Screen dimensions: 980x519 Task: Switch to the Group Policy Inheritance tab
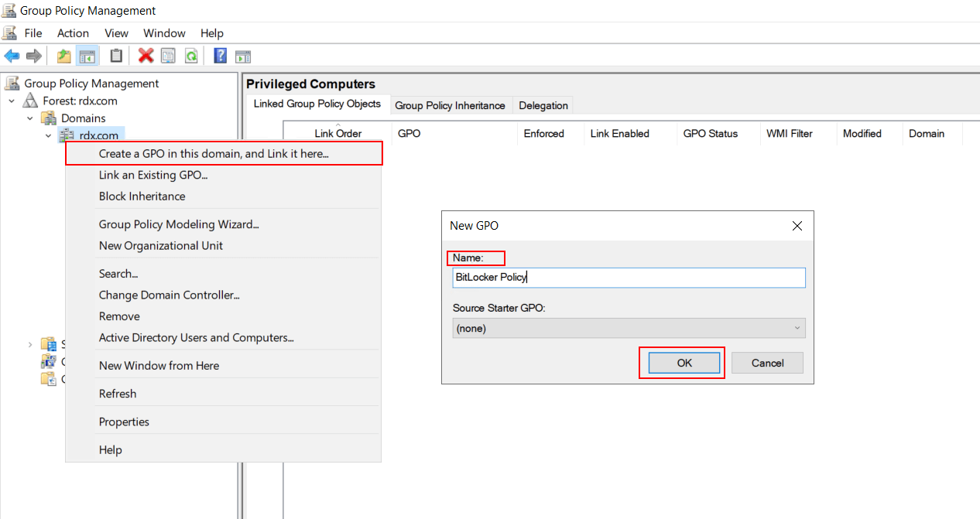451,104
